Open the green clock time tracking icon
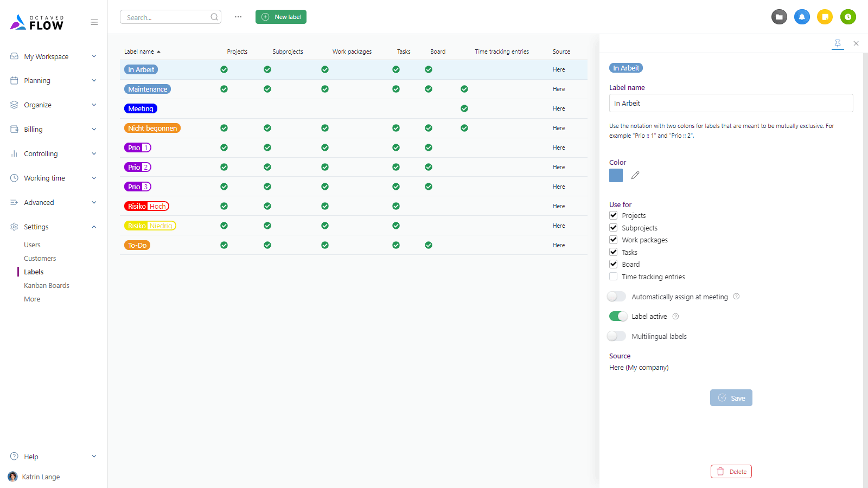This screenshot has height=488, width=868. pos(848,17)
